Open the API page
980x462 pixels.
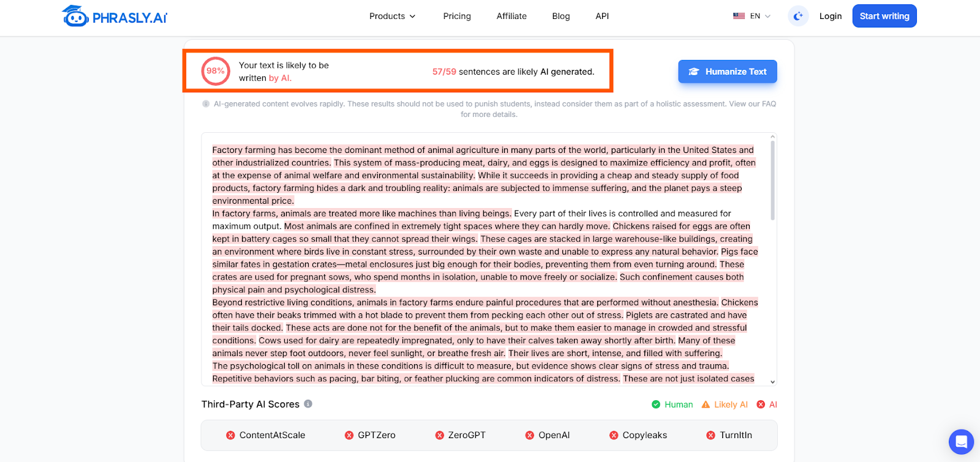pyautogui.click(x=602, y=17)
